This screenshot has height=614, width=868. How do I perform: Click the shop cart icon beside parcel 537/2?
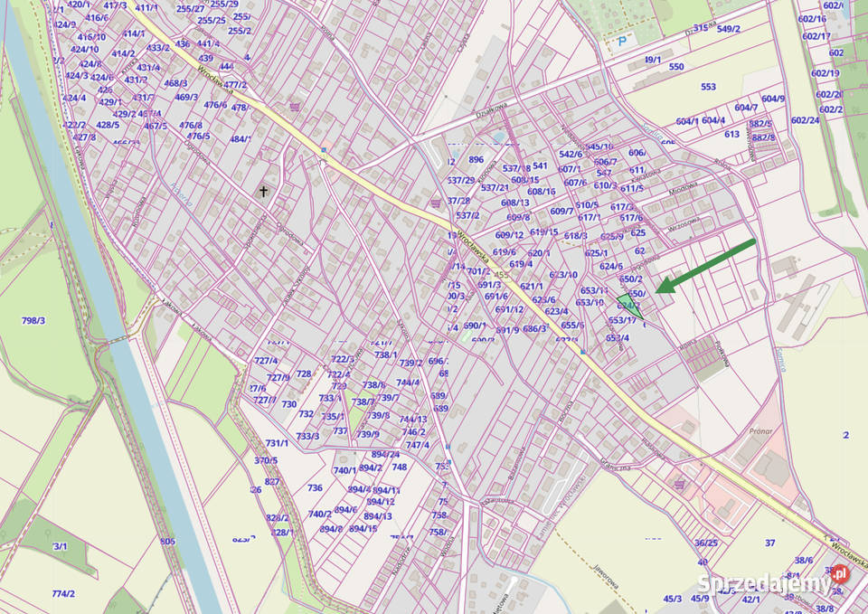pos(436,203)
